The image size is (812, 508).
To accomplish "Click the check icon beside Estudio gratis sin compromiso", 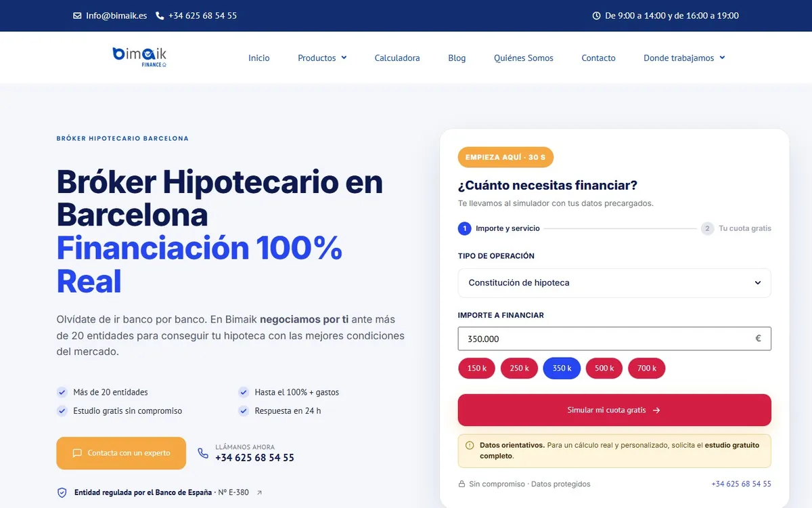I will (x=62, y=410).
